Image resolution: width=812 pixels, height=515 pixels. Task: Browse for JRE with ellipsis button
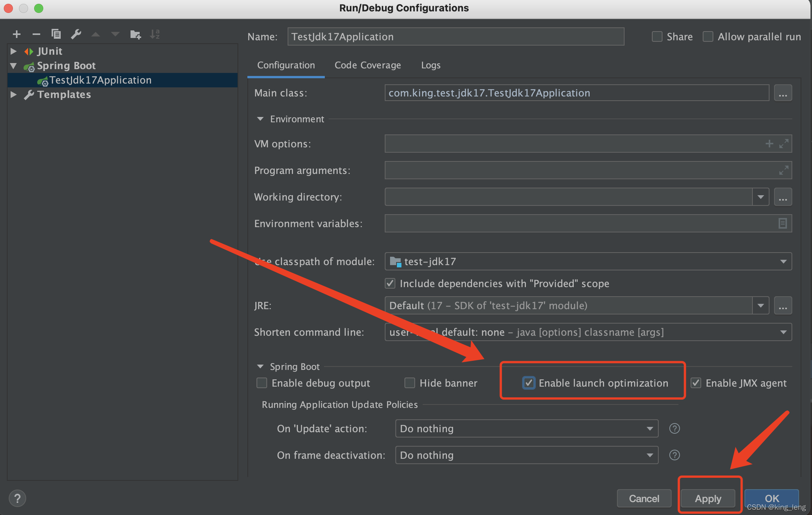pyautogui.click(x=783, y=306)
